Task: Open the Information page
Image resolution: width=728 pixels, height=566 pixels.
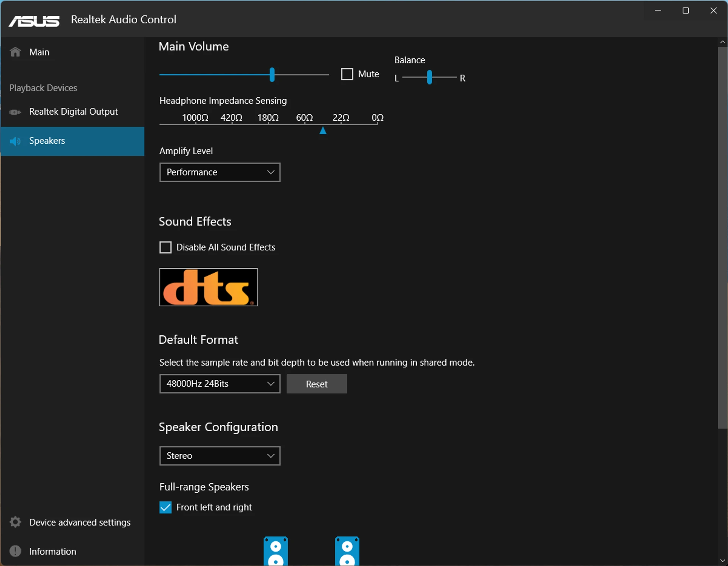Action: 72,551
